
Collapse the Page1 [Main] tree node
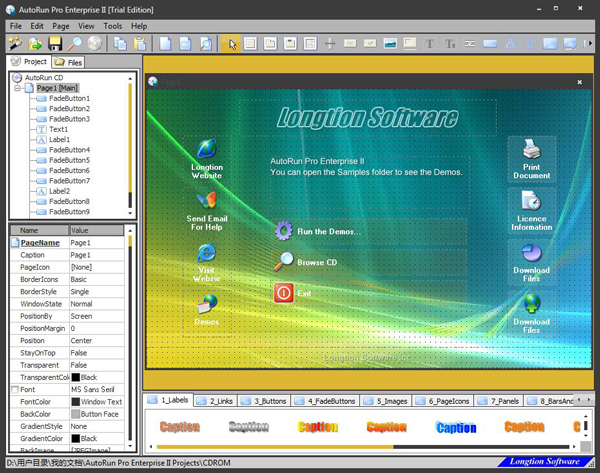click(17, 88)
